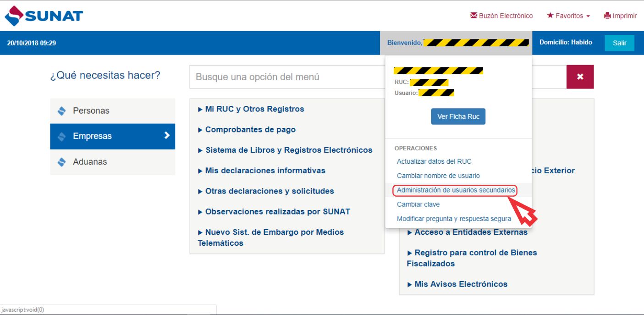644x315 pixels.
Task: Click the Bienvenido user menu header
Action: tap(456, 43)
